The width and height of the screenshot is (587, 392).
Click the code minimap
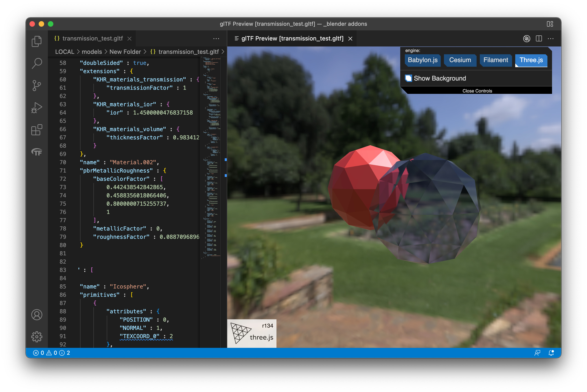[x=211, y=158]
